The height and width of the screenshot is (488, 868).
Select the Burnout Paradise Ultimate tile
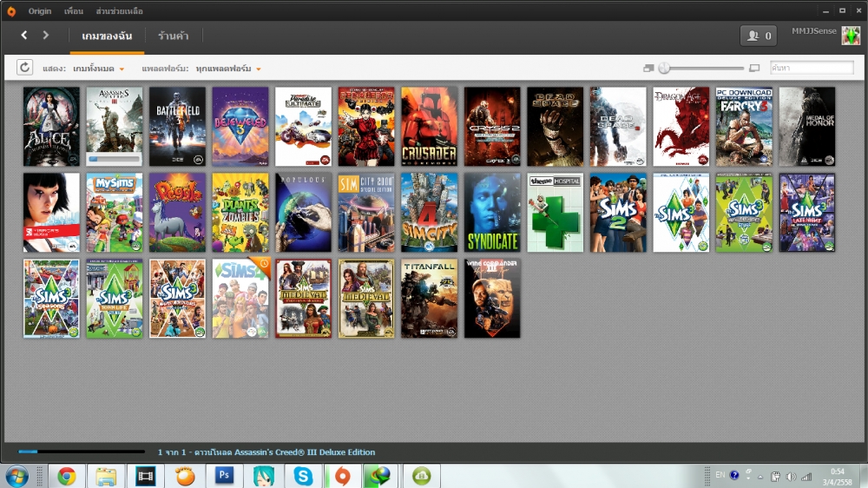click(303, 126)
